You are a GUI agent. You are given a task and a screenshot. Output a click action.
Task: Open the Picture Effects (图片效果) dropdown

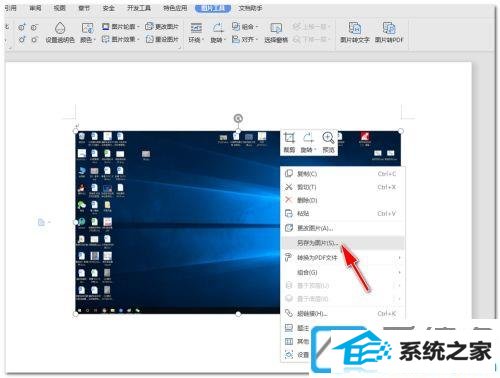click(x=120, y=39)
